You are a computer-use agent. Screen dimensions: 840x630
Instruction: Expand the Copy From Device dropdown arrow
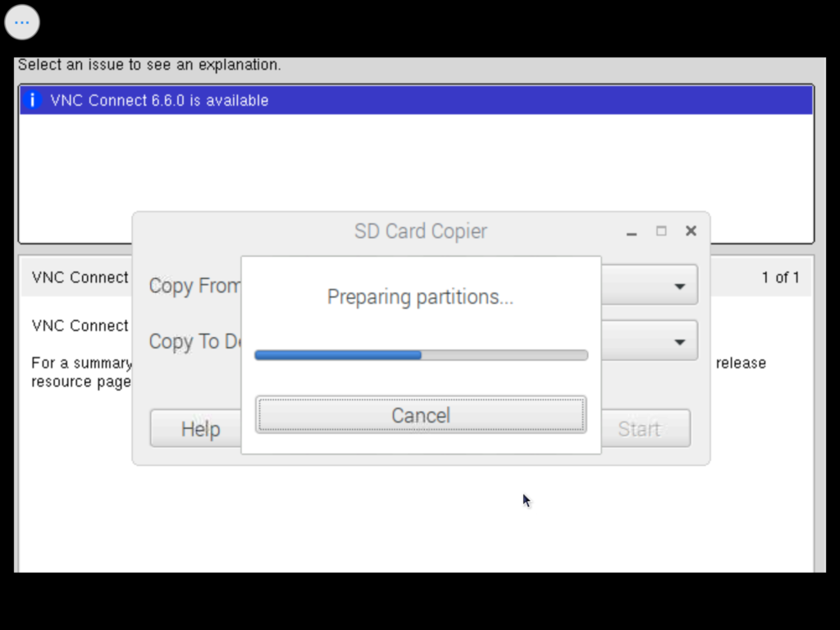point(679,286)
